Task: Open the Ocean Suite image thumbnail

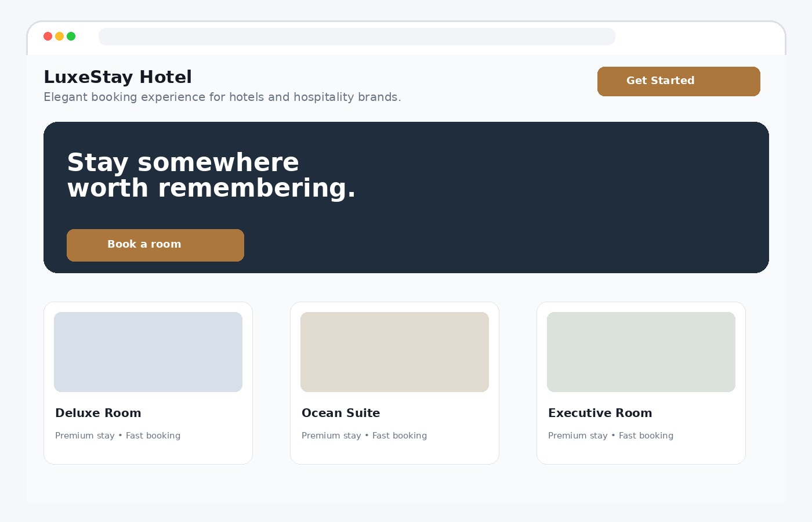Action: 394,352
